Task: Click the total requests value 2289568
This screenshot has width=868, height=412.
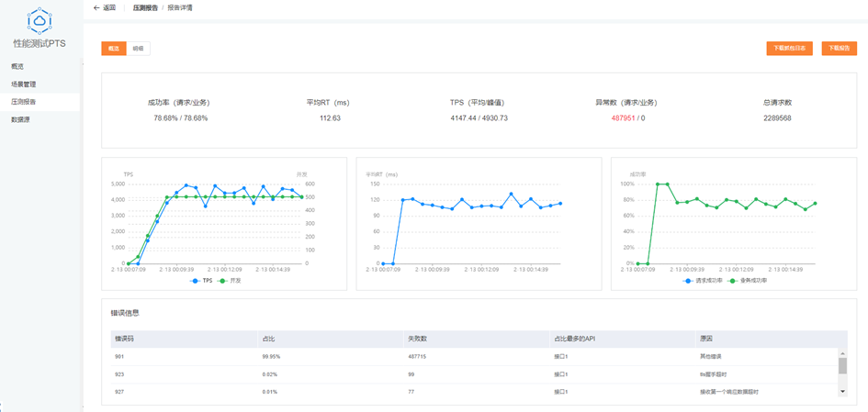Action: point(777,118)
